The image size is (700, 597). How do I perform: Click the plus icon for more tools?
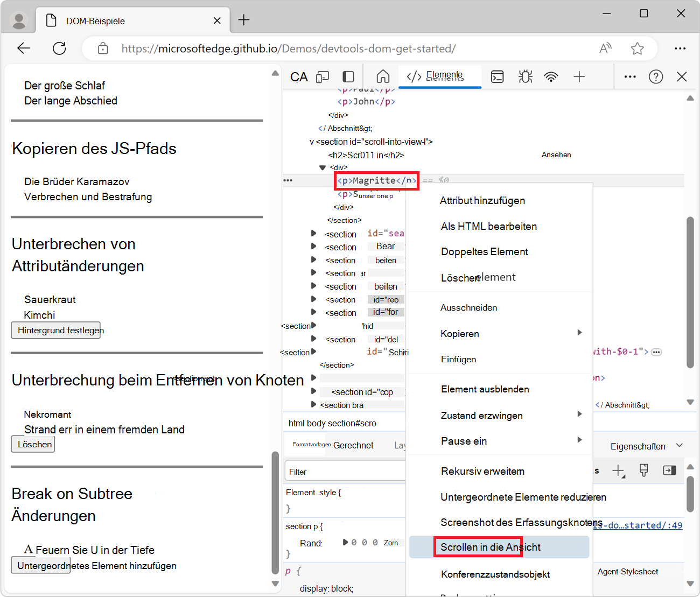tap(579, 77)
